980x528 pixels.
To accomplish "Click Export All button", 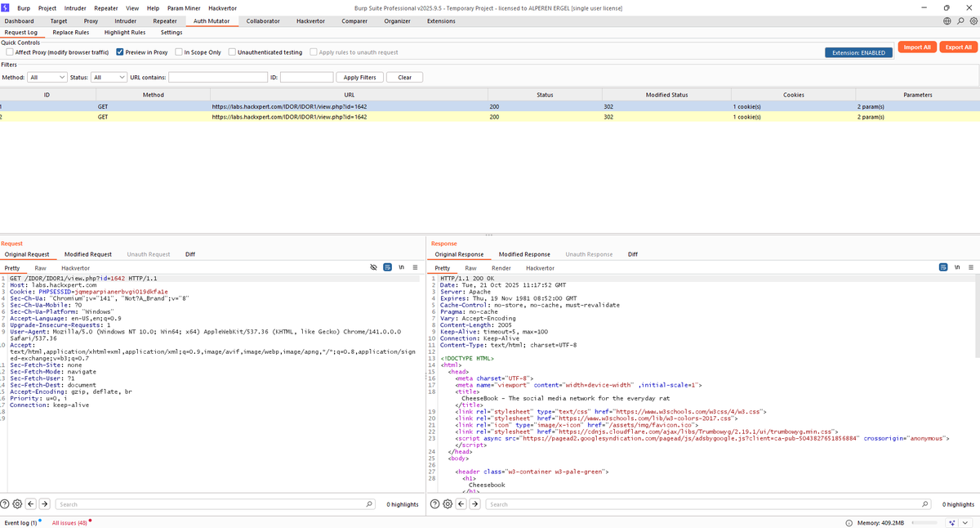I will tap(959, 47).
